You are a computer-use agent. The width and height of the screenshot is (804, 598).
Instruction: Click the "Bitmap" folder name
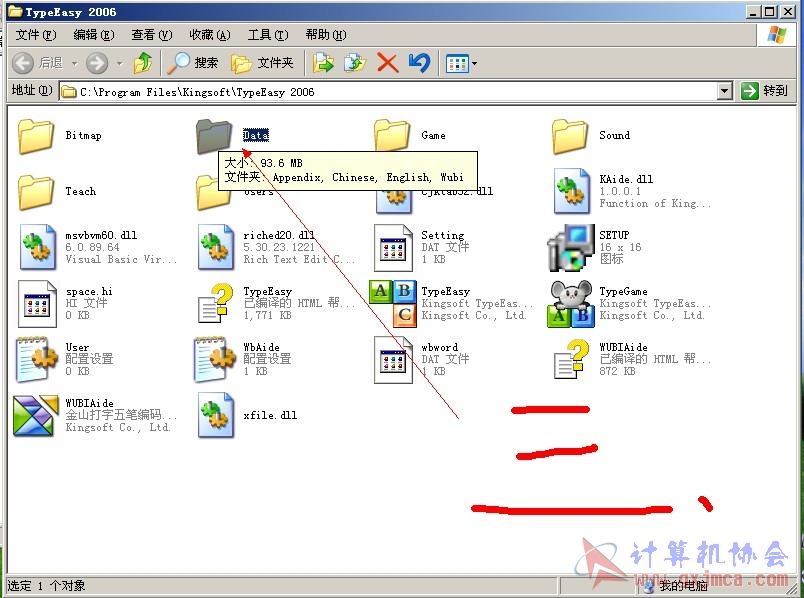(x=83, y=135)
